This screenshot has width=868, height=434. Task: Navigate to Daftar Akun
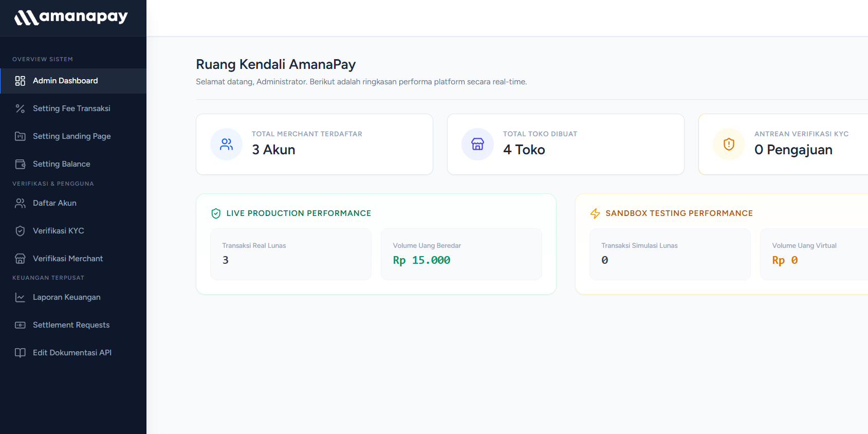(73, 203)
